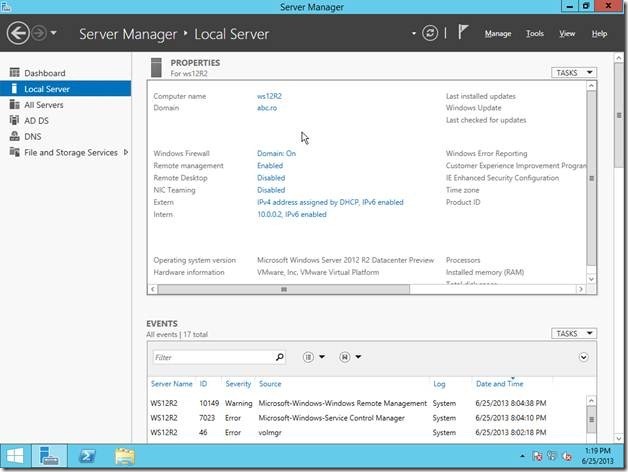Click the Properties horizontal scrollbar thumb
The image size is (628, 472).
pos(284,289)
